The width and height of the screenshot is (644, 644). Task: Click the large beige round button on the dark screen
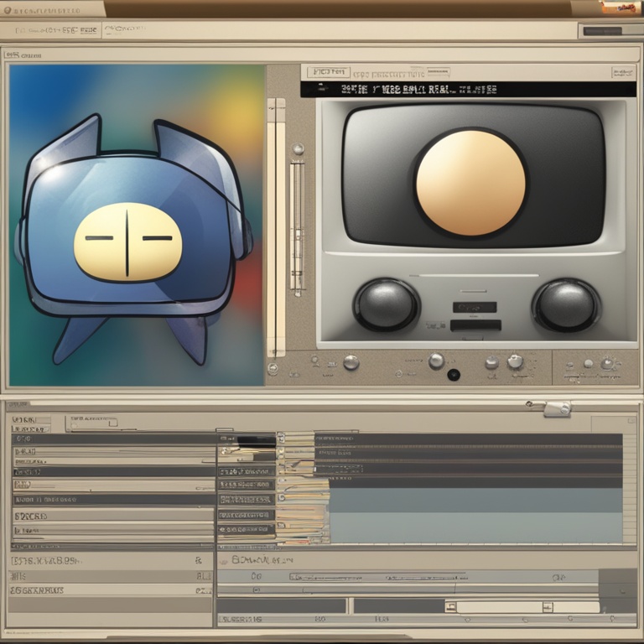(470, 183)
